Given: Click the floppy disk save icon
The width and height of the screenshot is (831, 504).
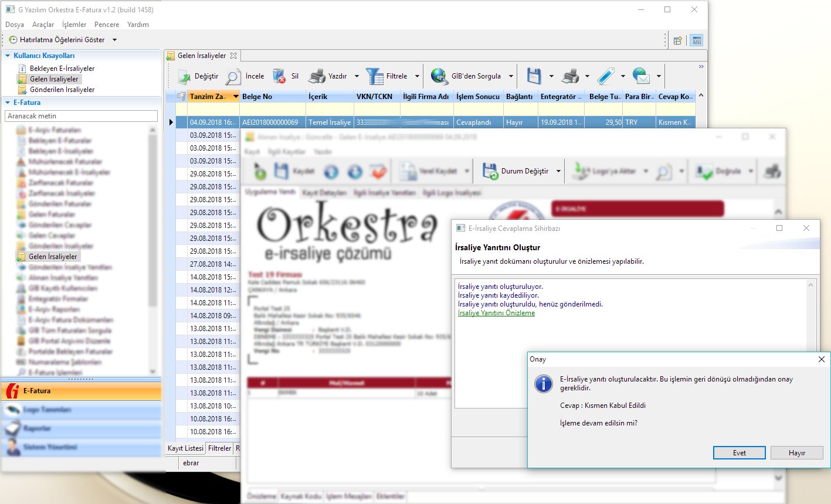Looking at the screenshot, I should click(x=534, y=76).
